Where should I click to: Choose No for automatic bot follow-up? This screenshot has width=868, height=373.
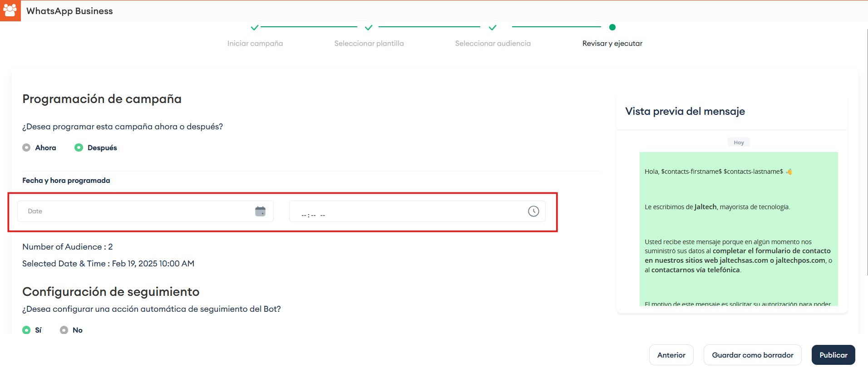click(64, 330)
